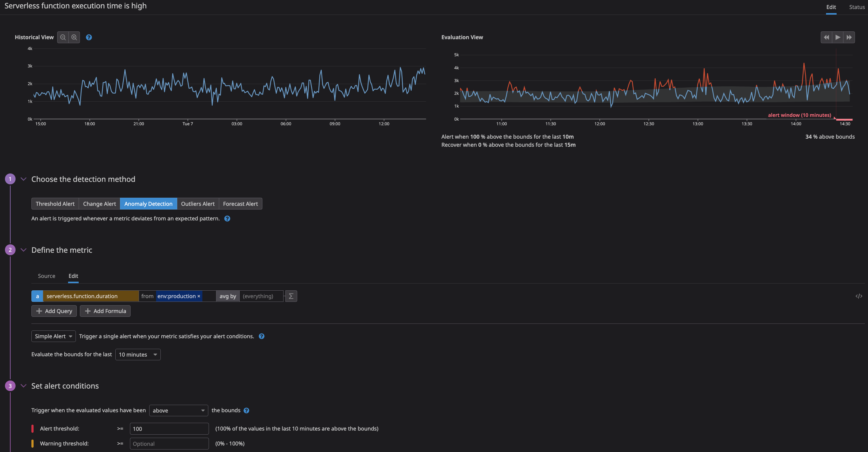Select Outliers Alert detection method
This screenshot has height=452, width=868.
[198, 204]
